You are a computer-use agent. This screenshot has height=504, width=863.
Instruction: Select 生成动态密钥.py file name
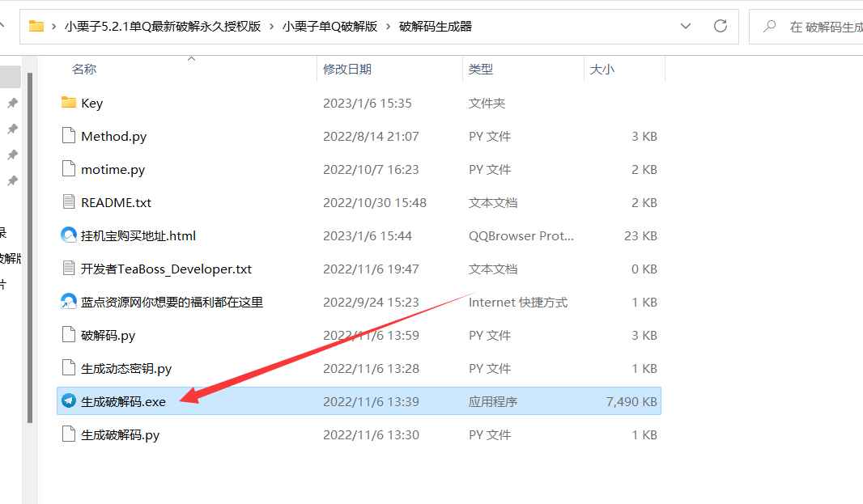point(126,368)
